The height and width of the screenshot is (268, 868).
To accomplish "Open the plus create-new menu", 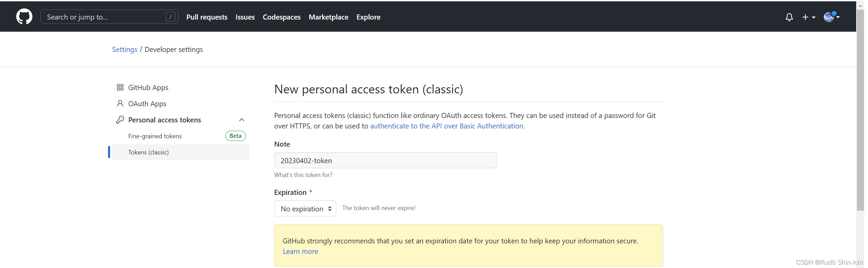I will tap(809, 17).
